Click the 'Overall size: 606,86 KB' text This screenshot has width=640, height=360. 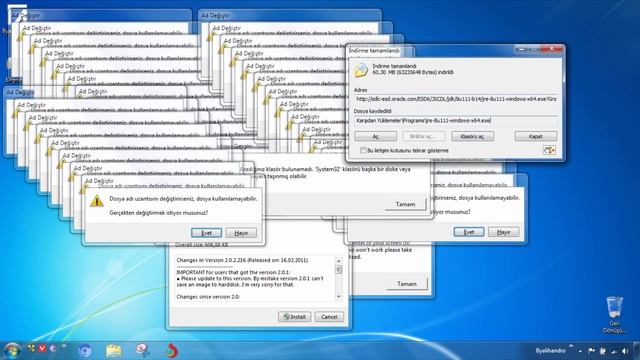point(202,245)
